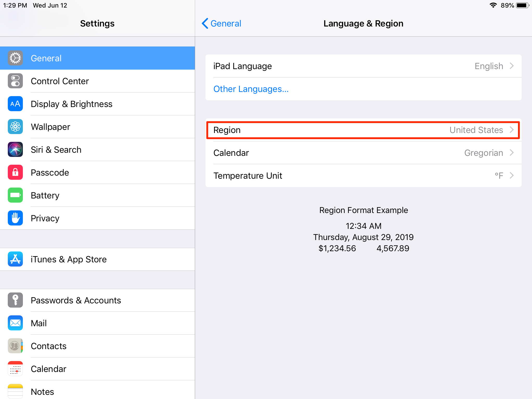Tap the United States region value
The image size is (532, 399).
tap(476, 130)
